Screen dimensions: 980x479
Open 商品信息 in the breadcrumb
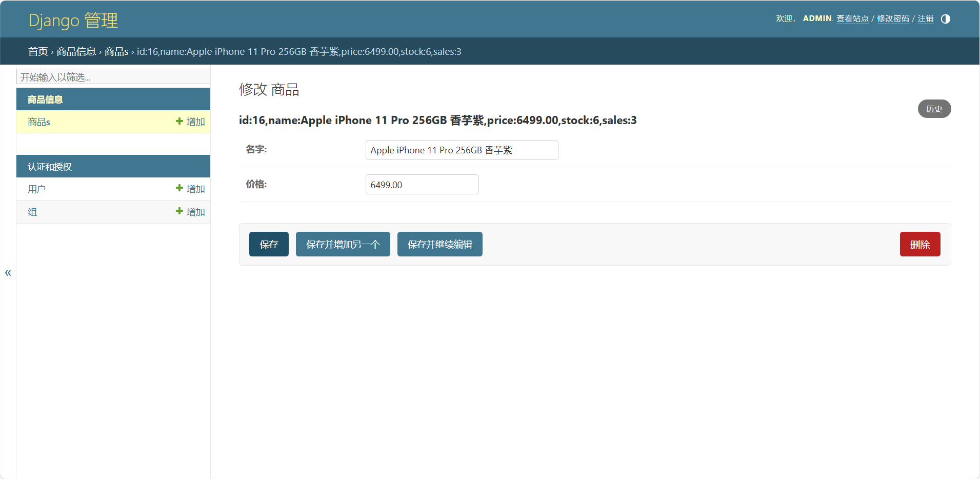click(76, 51)
